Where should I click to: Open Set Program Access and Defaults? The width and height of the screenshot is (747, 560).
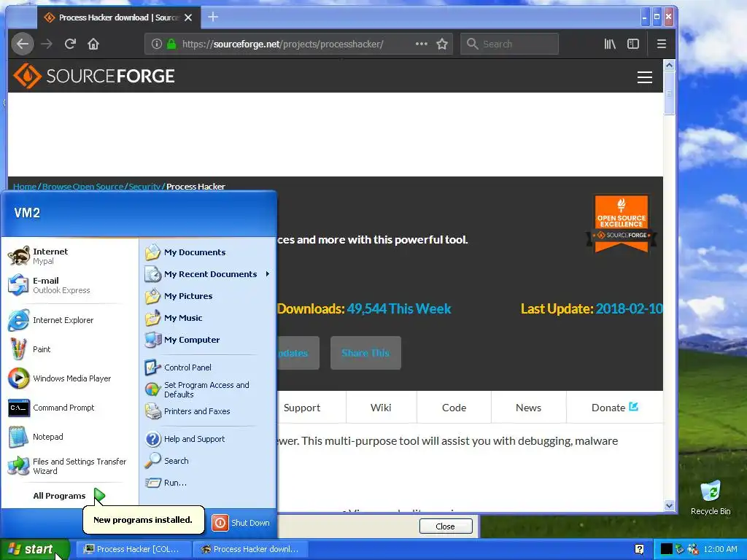[208, 389]
